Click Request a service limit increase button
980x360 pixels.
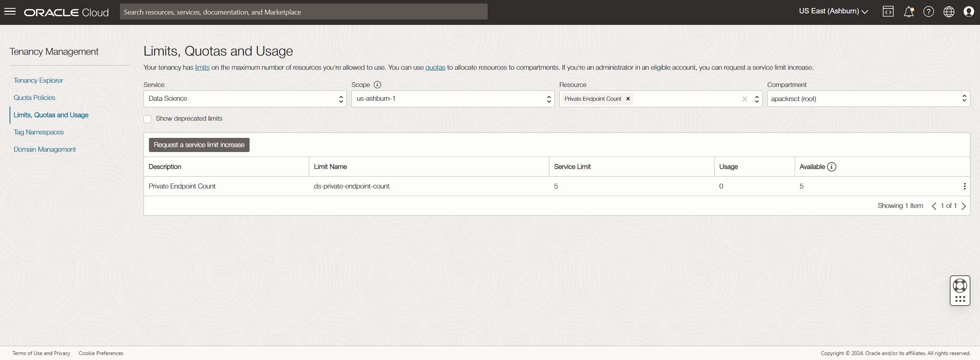199,145
